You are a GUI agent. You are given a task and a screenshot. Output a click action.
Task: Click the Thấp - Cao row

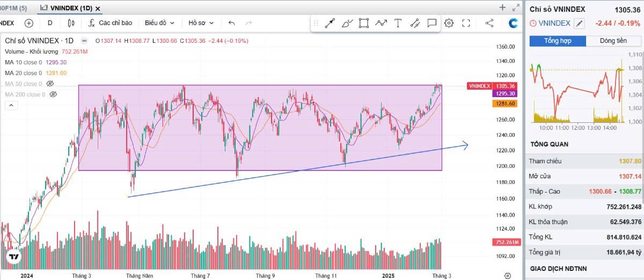(585, 191)
